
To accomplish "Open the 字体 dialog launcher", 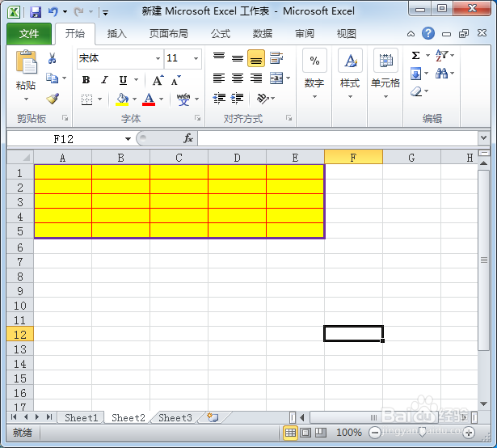I will tap(198, 118).
